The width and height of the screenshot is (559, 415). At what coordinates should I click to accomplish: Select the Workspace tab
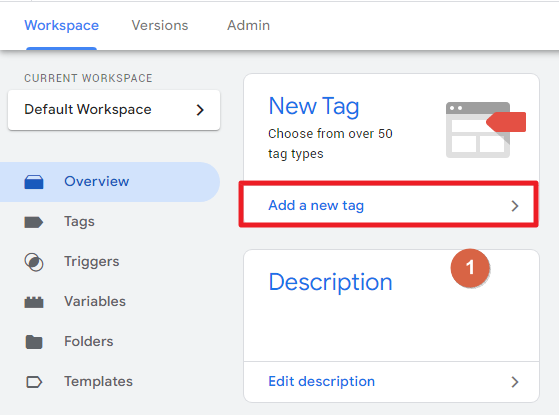click(61, 26)
